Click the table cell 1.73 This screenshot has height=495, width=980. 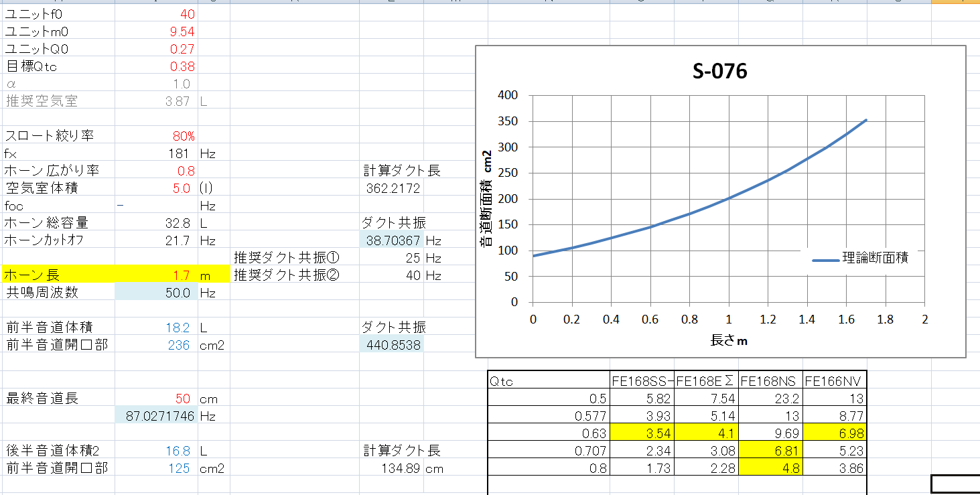(x=641, y=468)
